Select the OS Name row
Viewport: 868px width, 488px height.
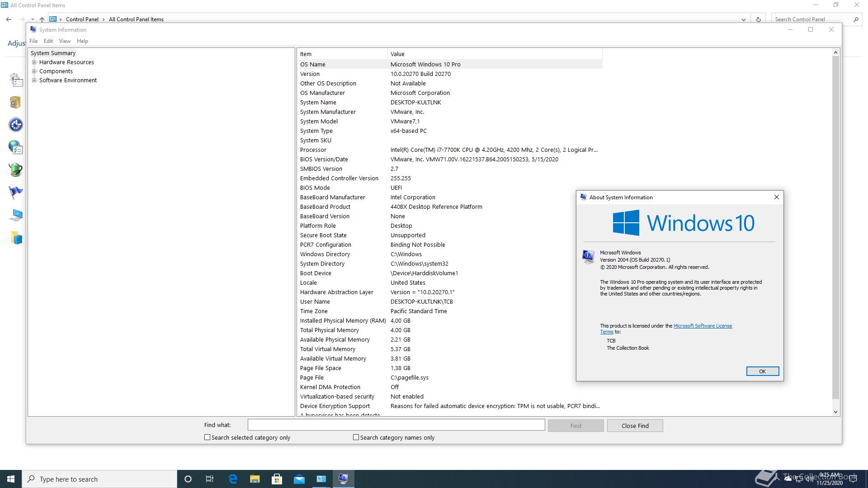pyautogui.click(x=450, y=64)
